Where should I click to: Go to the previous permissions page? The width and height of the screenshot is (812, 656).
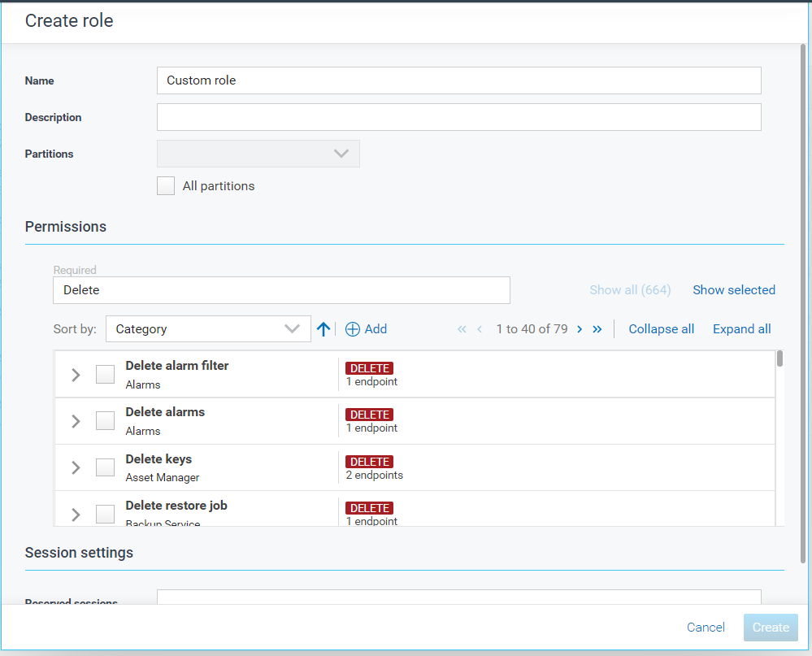[x=480, y=329]
